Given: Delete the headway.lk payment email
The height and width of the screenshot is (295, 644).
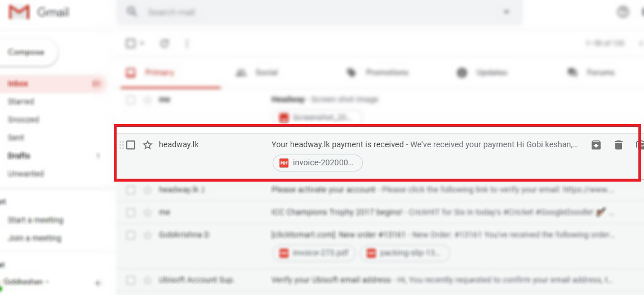Looking at the screenshot, I should pos(619,145).
